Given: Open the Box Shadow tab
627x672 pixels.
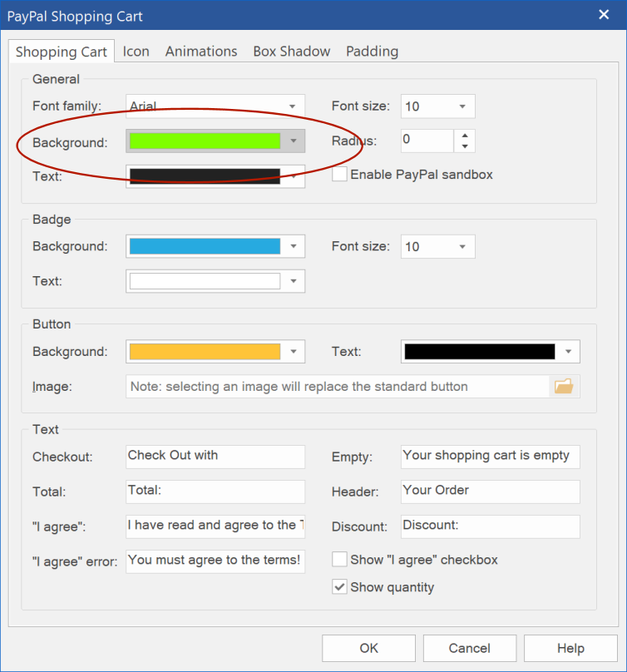Looking at the screenshot, I should point(291,52).
